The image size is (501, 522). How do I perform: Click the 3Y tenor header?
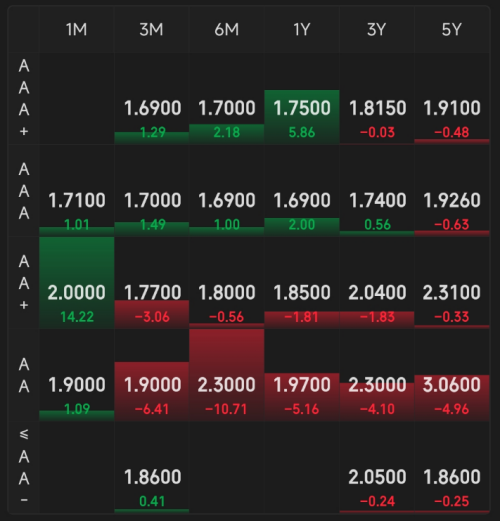pos(377,30)
